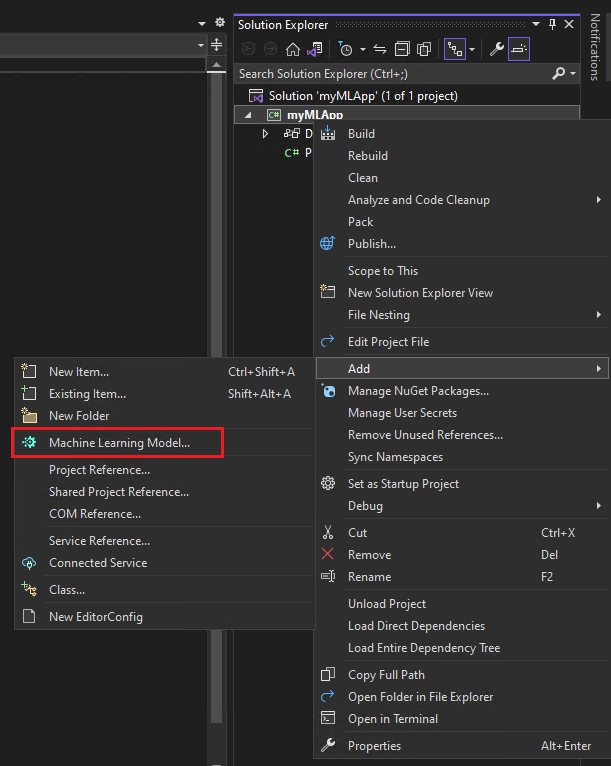Click Sync with Active Document arrows icon

(x=379, y=49)
